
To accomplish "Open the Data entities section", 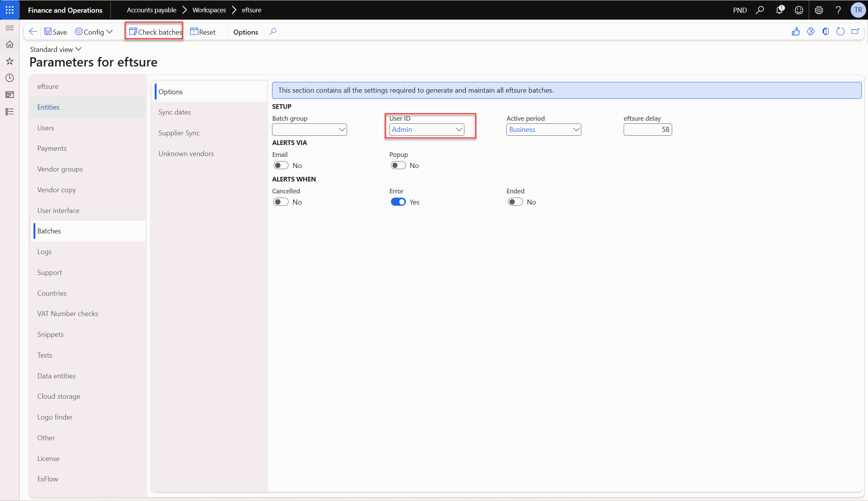I will tap(88, 376).
